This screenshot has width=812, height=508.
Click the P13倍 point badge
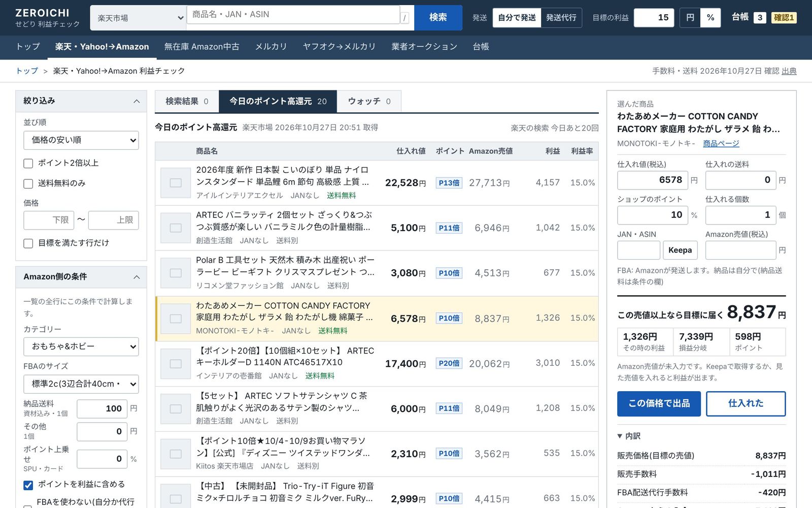pyautogui.click(x=449, y=183)
